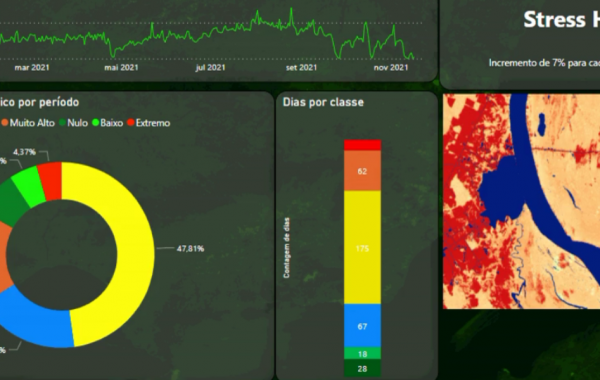This screenshot has height=380, width=600.
Task: Select the blue bar segment labeled 67
Action: [x=362, y=326]
